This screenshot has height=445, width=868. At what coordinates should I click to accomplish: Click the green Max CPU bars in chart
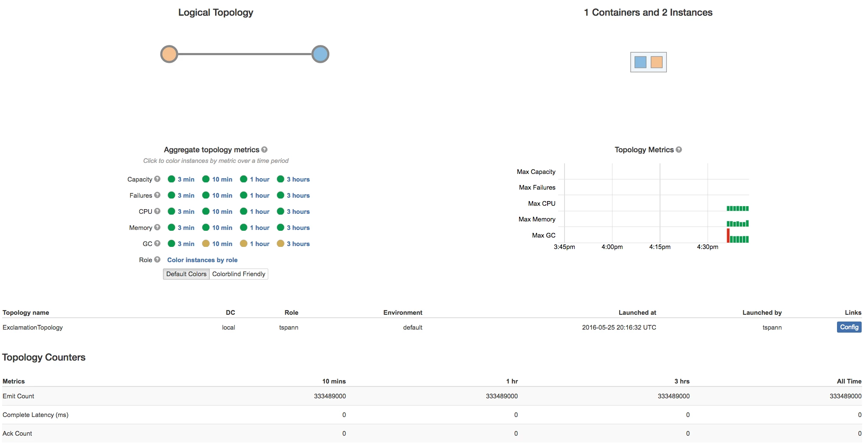[738, 208]
